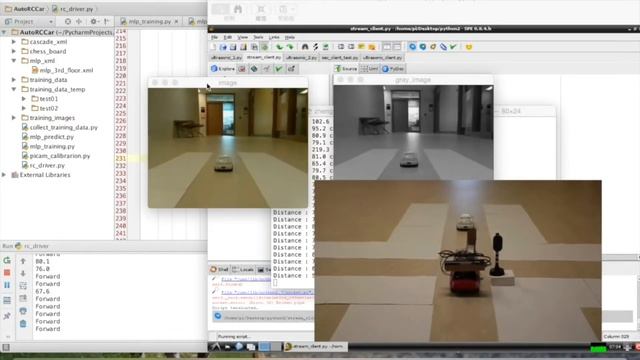Clear console with trash icon in Run panel
The image size is (640, 360).
pyautogui.click(x=23, y=324)
